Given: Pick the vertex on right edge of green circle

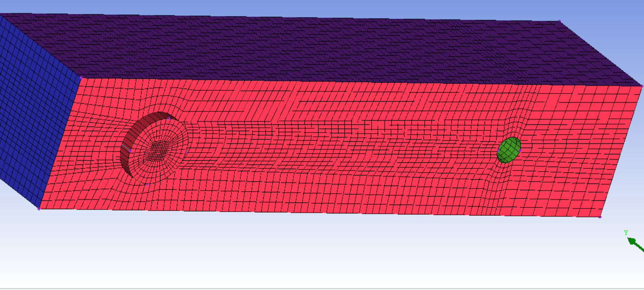Looking at the screenshot, I should pyautogui.click(x=520, y=150).
